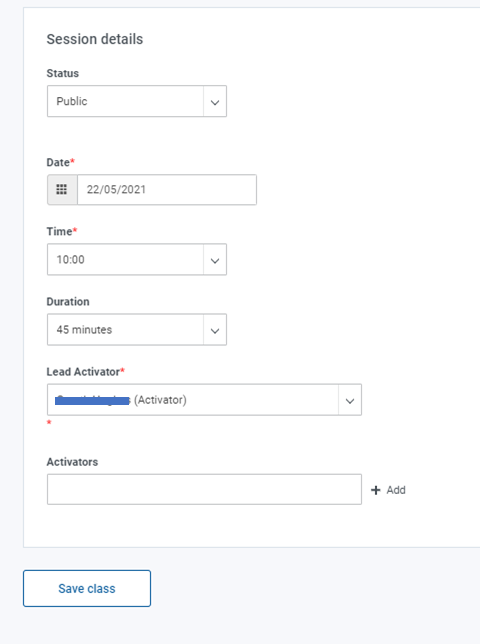
Task: Click the Time field label
Action: pyautogui.click(x=59, y=232)
